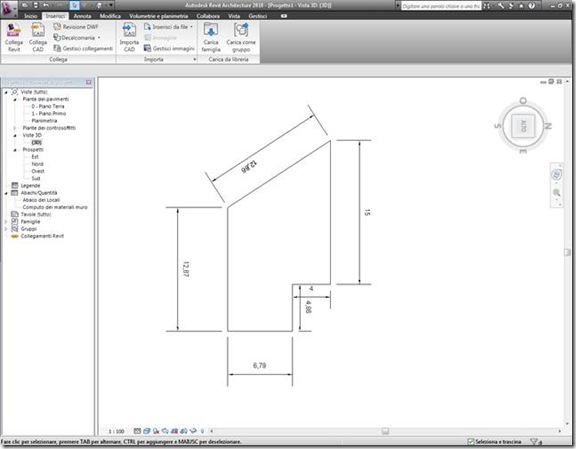Open the Inserisci da file dropdown arrow

coord(191,27)
